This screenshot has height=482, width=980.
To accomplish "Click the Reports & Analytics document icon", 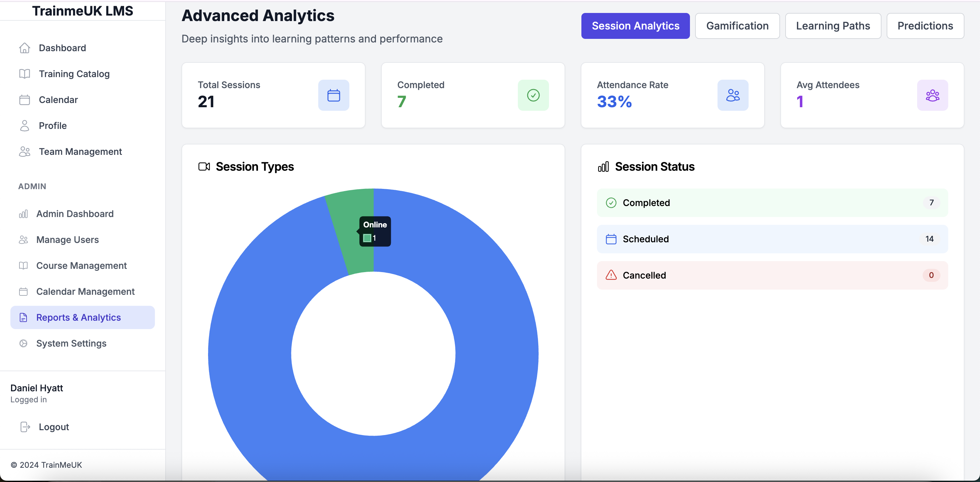I will tap(23, 317).
